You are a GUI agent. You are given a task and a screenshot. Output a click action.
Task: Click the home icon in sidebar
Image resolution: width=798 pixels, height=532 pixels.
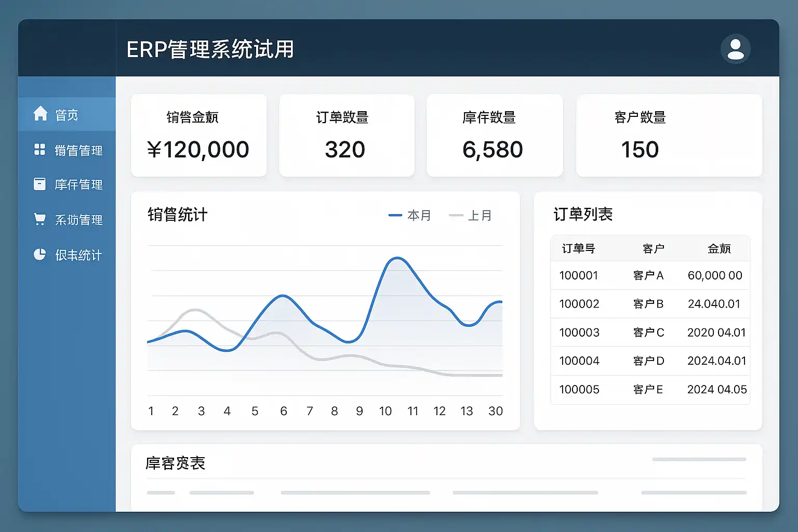tap(41, 113)
